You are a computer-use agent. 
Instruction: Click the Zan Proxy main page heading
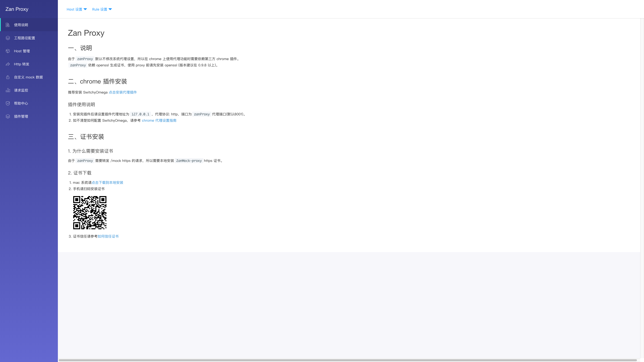click(86, 33)
